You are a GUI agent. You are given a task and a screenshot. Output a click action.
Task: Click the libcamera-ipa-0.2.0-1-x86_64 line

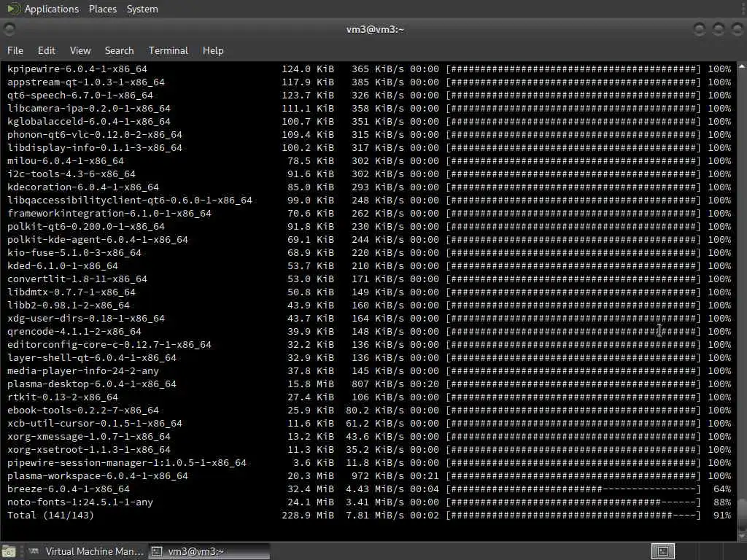coord(369,109)
